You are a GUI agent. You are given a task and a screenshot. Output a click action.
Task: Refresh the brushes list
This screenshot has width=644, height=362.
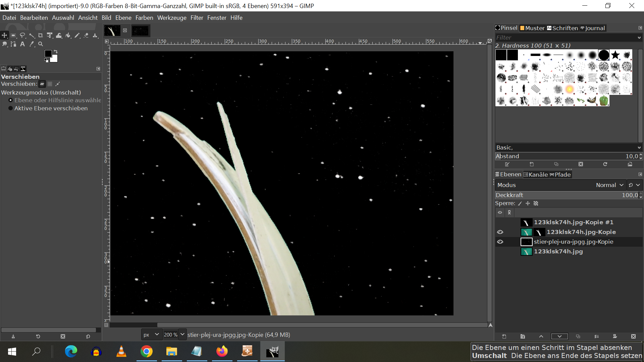tap(605, 164)
